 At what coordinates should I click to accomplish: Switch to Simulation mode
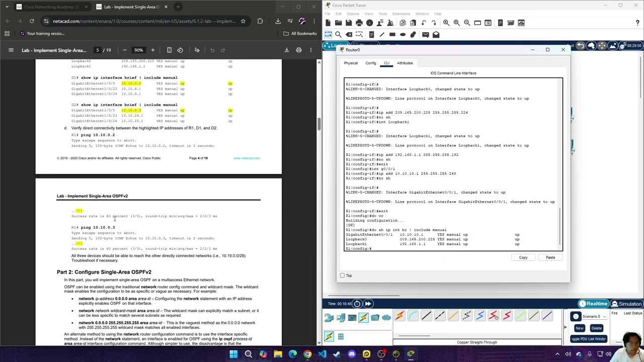[x=627, y=304]
